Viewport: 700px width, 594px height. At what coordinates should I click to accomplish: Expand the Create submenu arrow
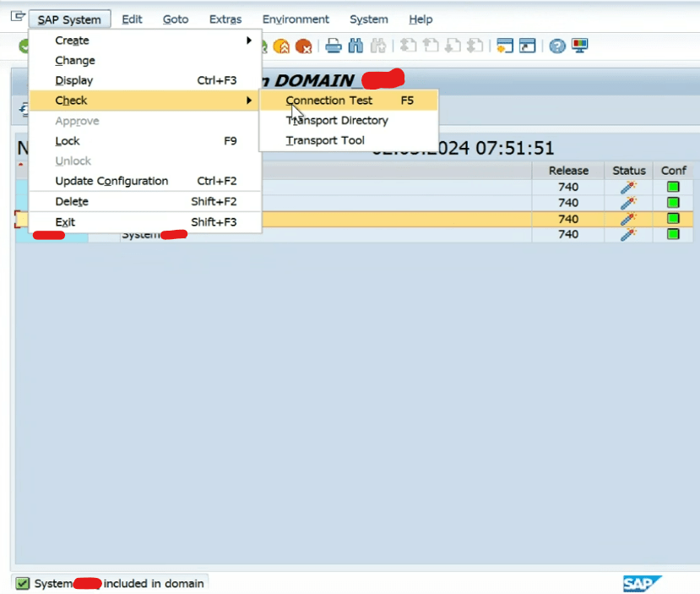(249, 41)
